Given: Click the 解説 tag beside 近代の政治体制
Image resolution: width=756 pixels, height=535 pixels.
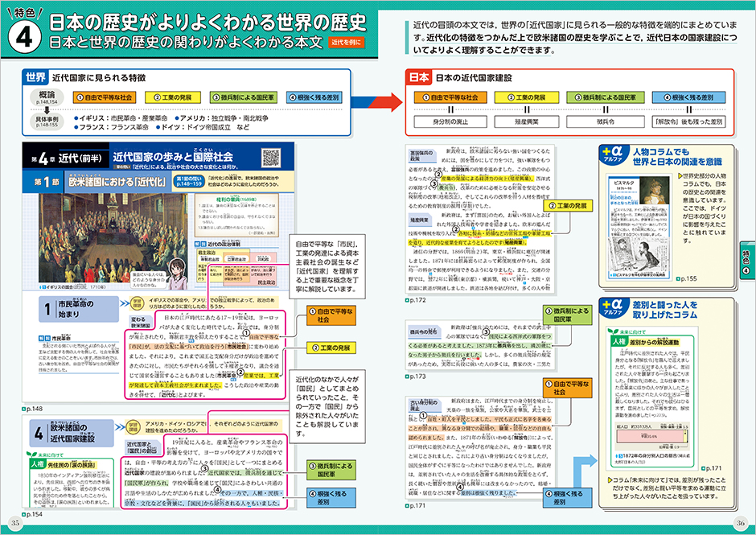Looking at the screenshot, I should point(199,244).
